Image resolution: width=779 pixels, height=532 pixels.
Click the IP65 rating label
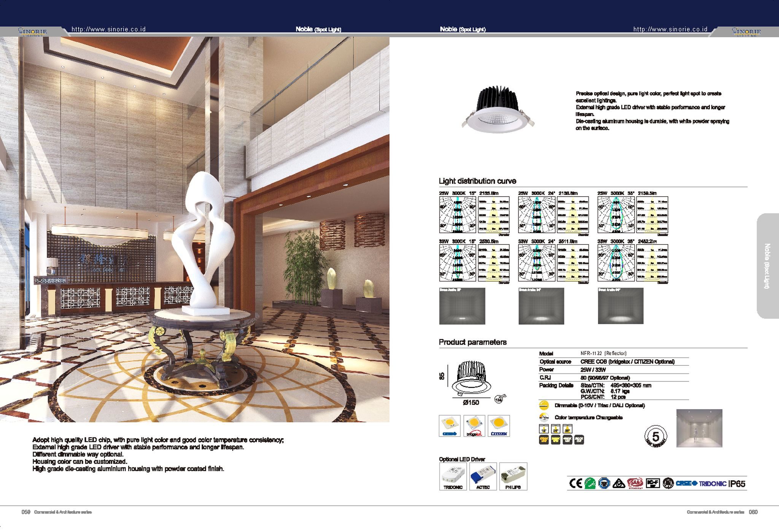[737, 484]
